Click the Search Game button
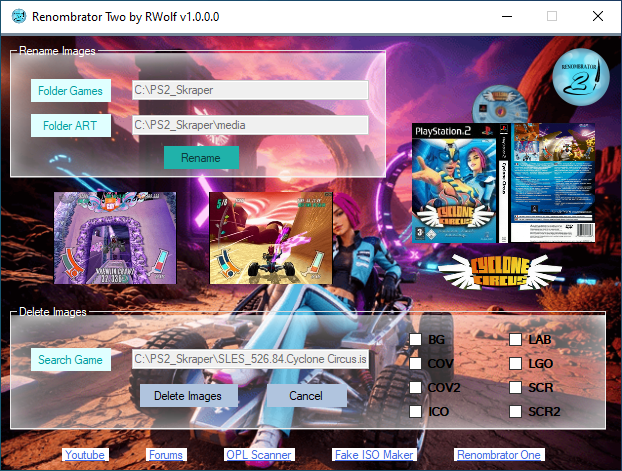Screen dimensions: 622x471 tap(71, 359)
